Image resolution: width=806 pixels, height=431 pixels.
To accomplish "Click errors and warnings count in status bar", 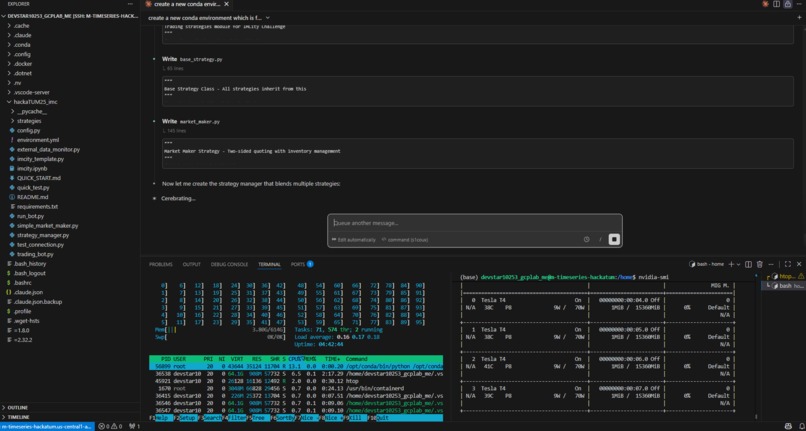I will (110, 426).
